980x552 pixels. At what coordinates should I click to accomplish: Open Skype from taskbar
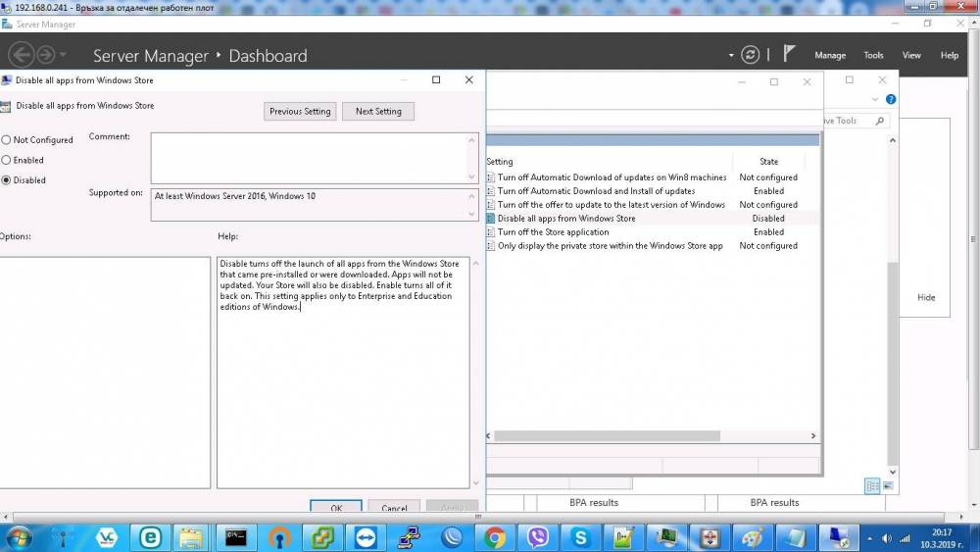(580, 537)
